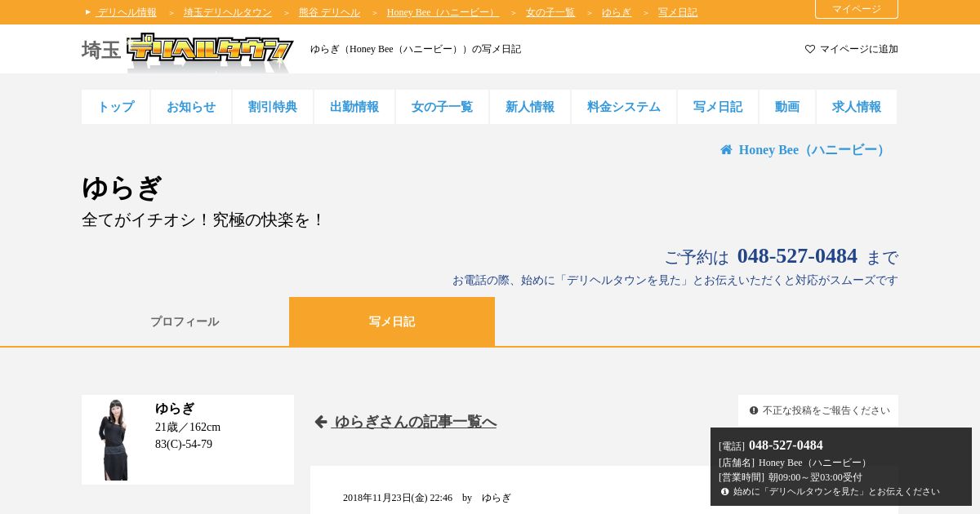Click the header text ゆらぎ…の写メ日記
Image resolution: width=980 pixels, height=514 pixels.
(416, 49)
